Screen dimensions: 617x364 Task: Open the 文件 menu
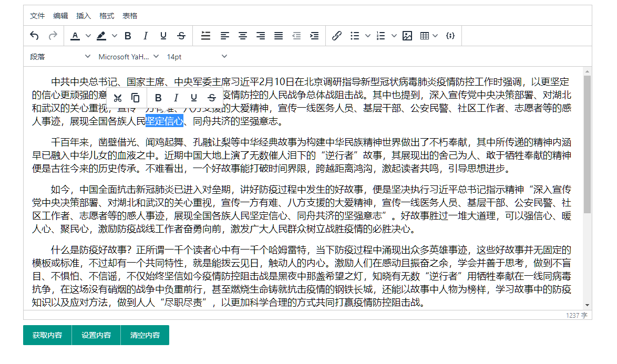coord(37,16)
